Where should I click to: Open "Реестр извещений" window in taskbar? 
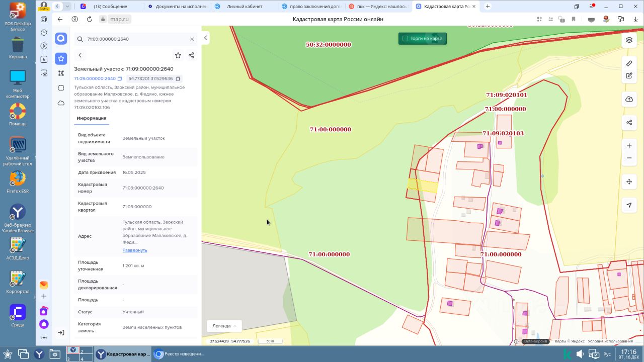[x=180, y=354]
